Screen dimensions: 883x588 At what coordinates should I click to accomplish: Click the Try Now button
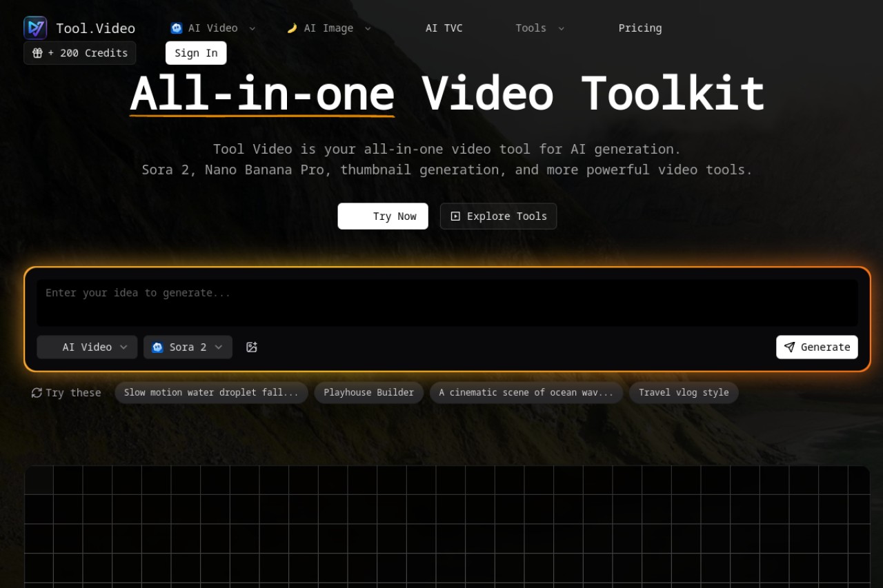click(x=383, y=216)
